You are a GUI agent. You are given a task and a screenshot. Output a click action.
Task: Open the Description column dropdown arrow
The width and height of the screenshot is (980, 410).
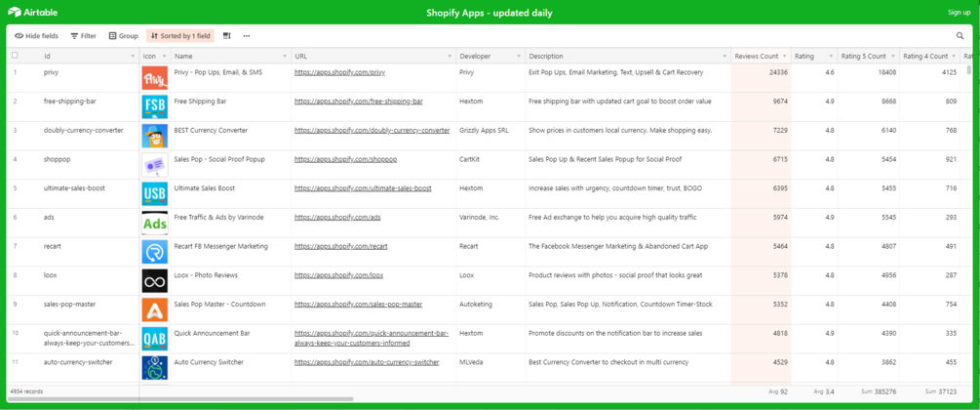pyautogui.click(x=725, y=57)
